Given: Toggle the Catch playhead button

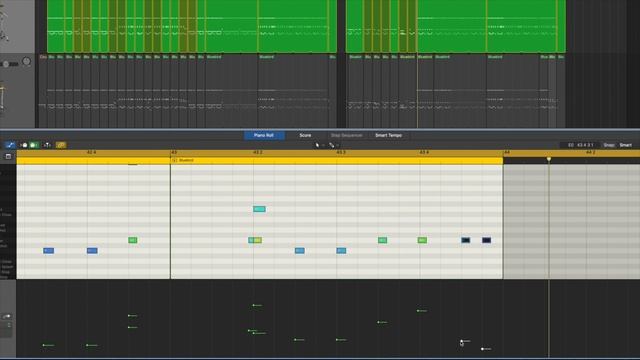Looking at the screenshot, I should [47, 145].
